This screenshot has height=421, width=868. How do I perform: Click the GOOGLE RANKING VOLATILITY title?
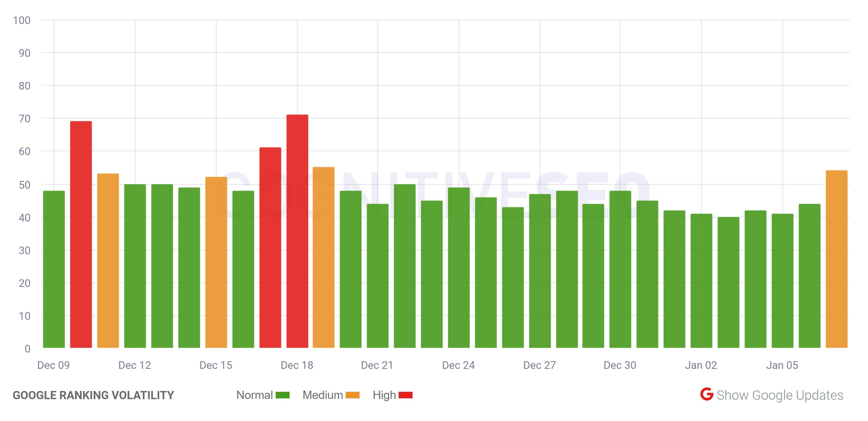(93, 395)
